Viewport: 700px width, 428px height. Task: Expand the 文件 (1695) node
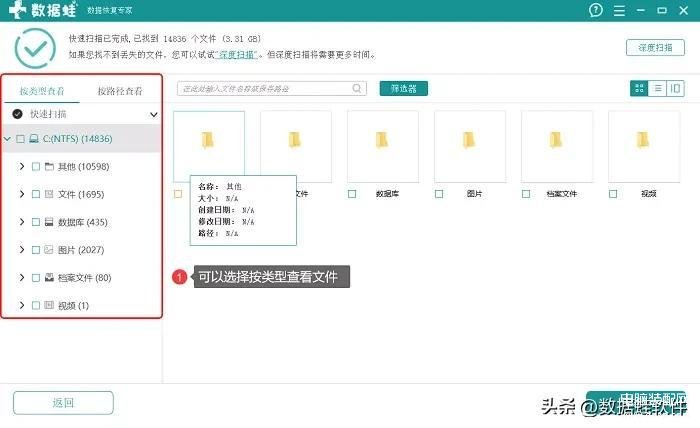click(x=21, y=194)
